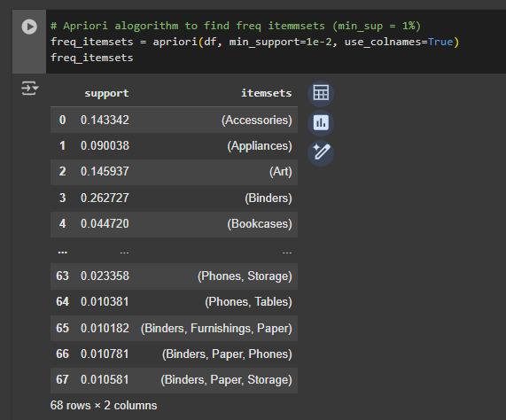
Task: Select the (Bookcases) itemset cell
Action: point(260,223)
